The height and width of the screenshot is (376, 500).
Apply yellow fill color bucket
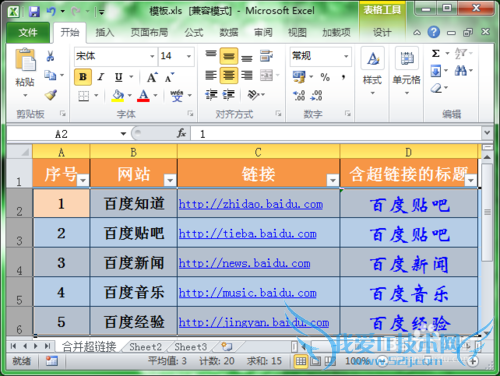118,96
